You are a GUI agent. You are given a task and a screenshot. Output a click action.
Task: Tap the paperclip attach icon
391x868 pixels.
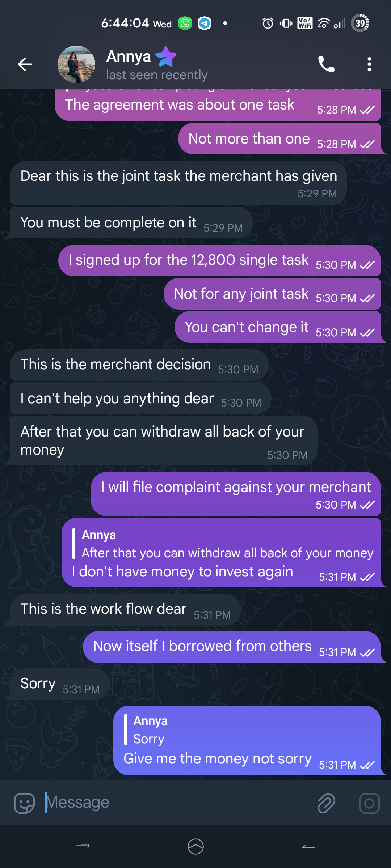pos(326,803)
